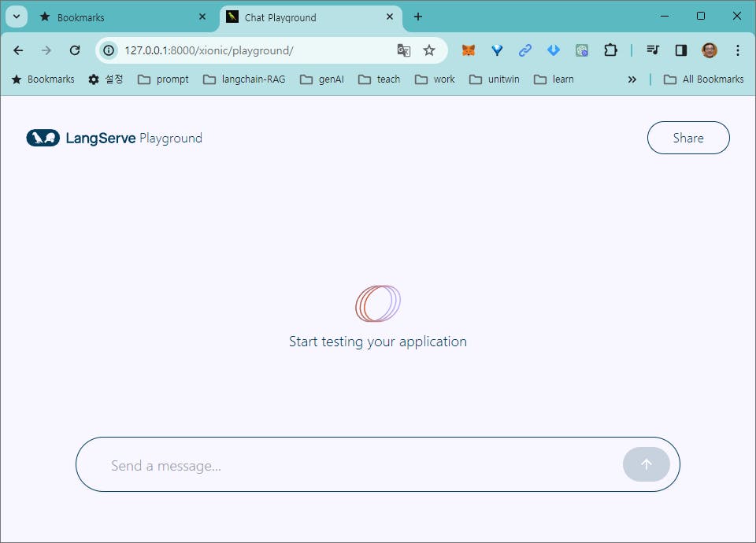The image size is (756, 543).
Task: Close the browser window
Action: 737,16
